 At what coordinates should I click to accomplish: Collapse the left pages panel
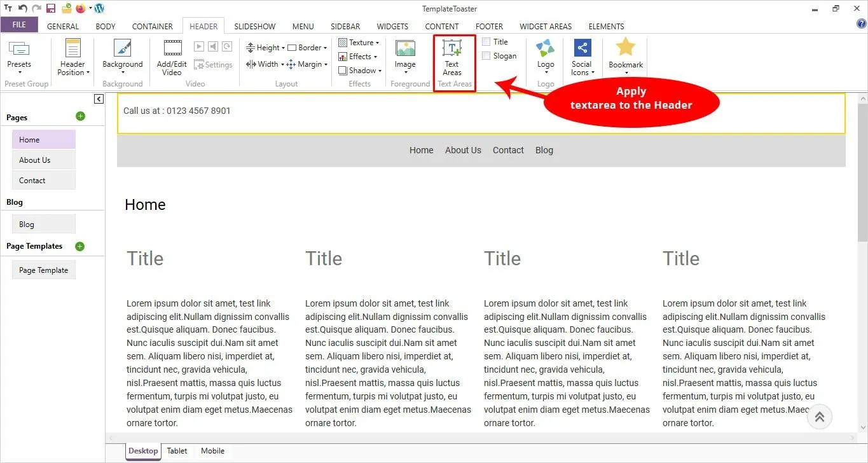click(99, 99)
